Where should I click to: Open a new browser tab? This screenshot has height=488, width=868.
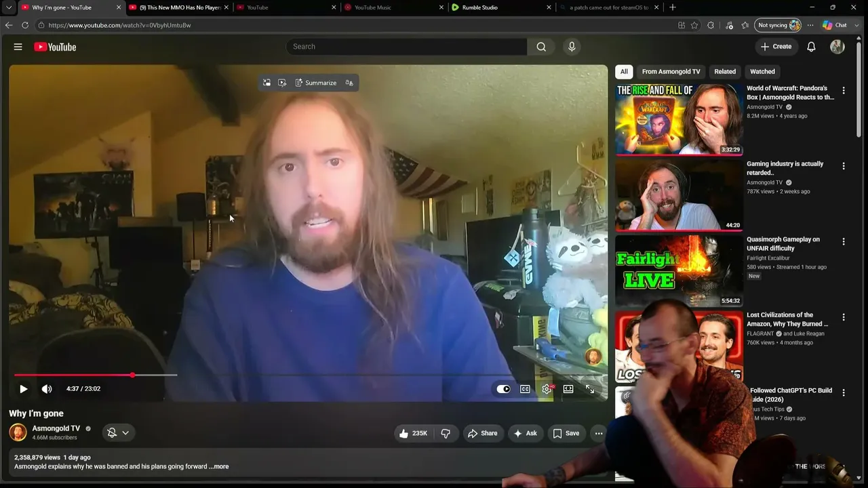point(673,7)
